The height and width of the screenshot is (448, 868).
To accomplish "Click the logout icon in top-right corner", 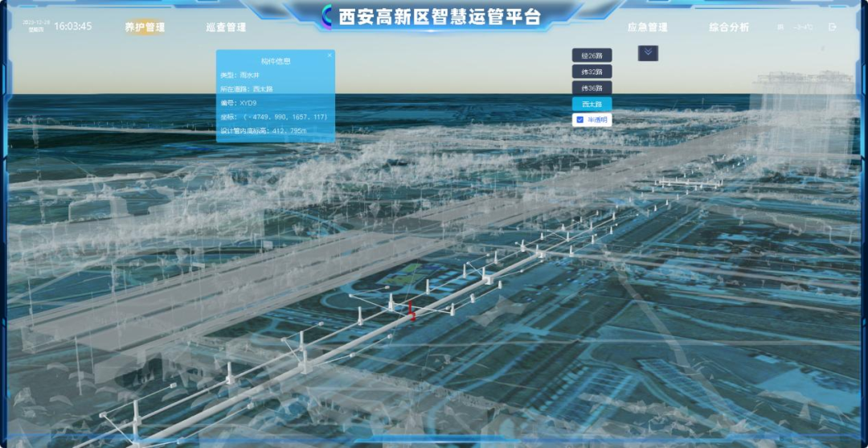I will [832, 27].
